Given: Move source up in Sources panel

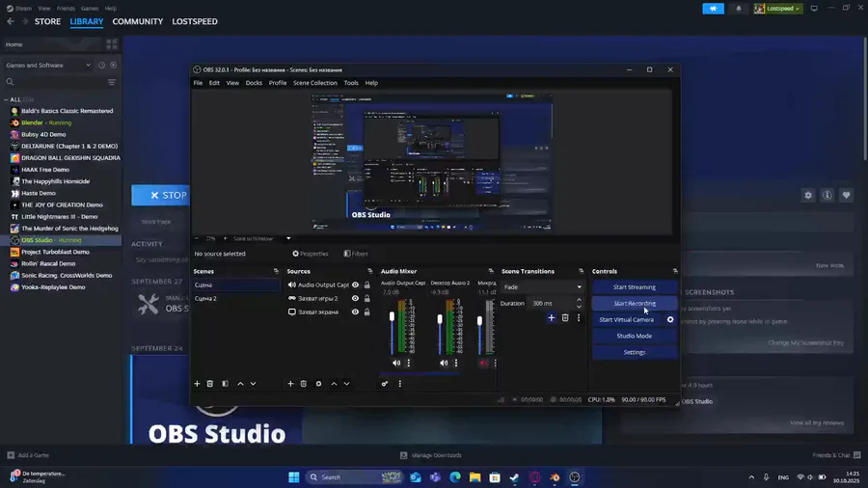Looking at the screenshot, I should (334, 384).
